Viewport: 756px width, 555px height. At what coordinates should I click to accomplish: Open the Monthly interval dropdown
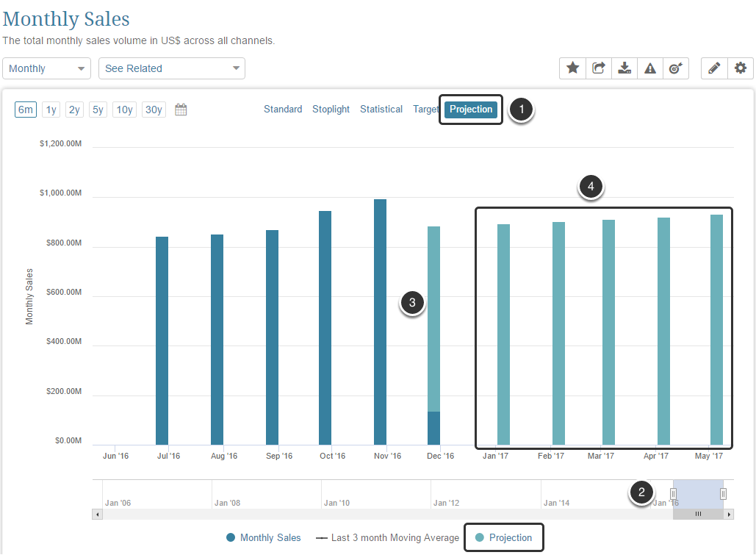pyautogui.click(x=47, y=68)
